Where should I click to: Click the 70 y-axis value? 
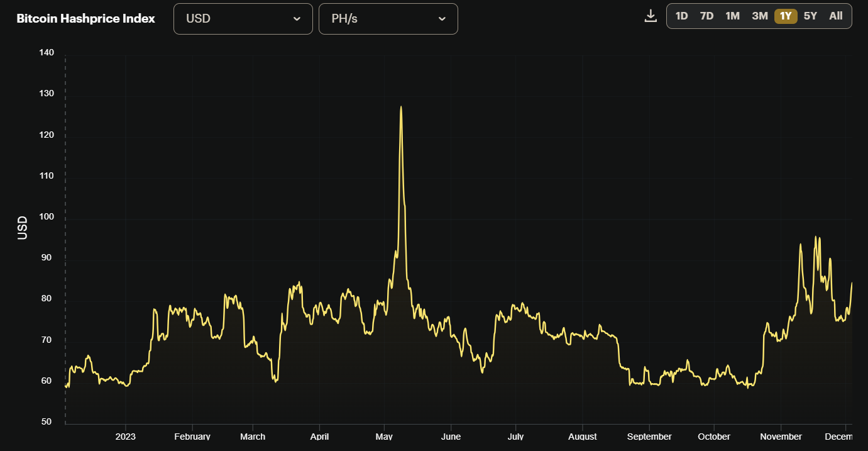[x=48, y=340]
